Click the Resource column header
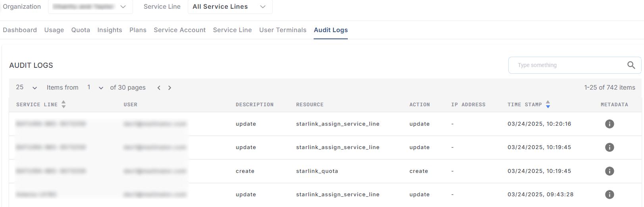The width and height of the screenshot is (644, 207). (310, 105)
